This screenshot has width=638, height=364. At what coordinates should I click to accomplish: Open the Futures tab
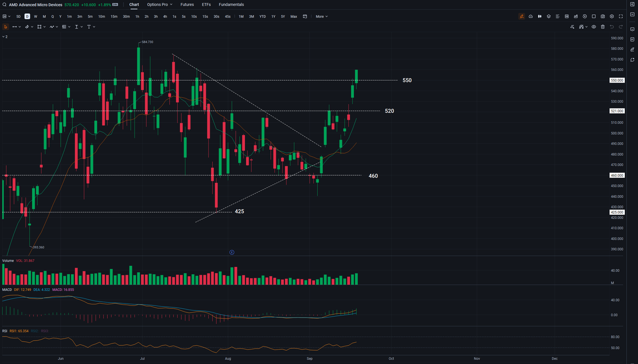pyautogui.click(x=187, y=4)
